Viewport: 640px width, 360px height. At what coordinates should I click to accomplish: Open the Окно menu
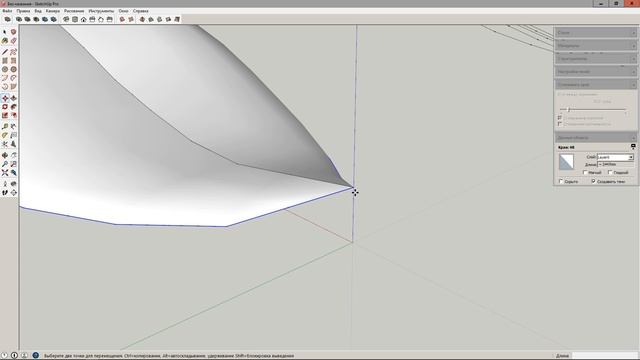[x=123, y=11]
